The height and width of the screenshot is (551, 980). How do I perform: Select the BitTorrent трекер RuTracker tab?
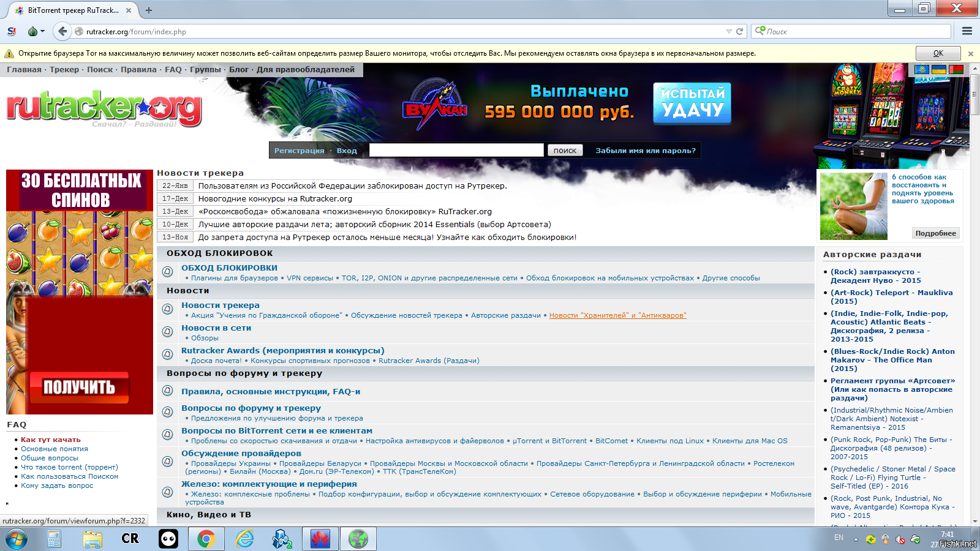point(73,10)
